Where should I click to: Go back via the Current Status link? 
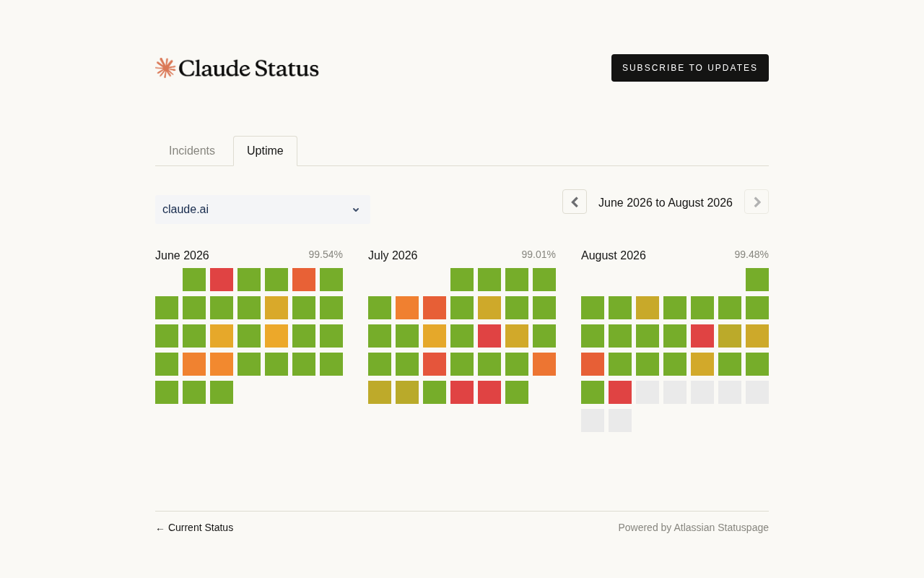(x=194, y=527)
